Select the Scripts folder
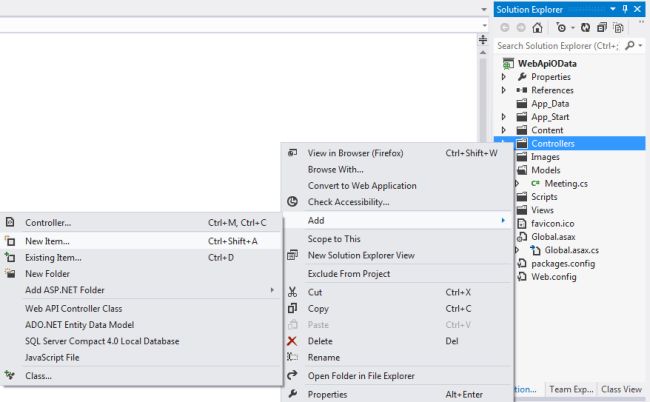Viewport: 650px width, 402px height. (544, 196)
